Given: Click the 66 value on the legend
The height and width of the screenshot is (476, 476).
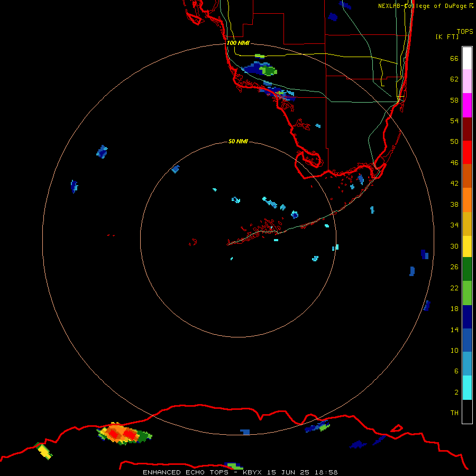Looking at the screenshot, I should 454,58.
